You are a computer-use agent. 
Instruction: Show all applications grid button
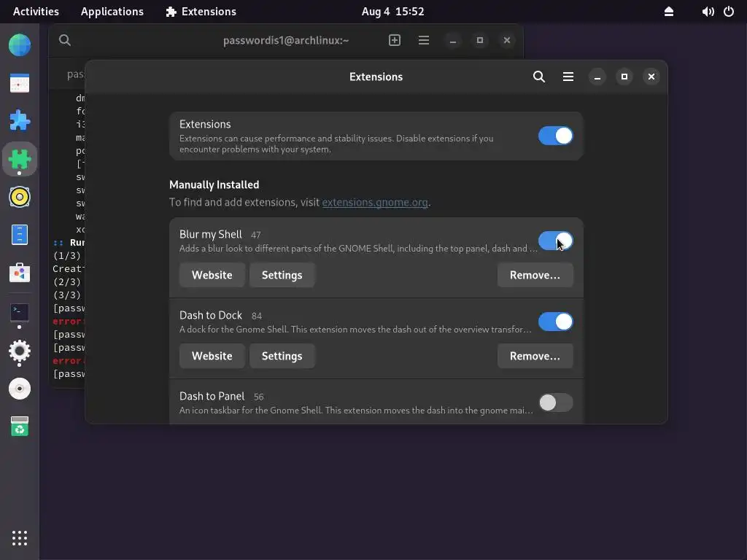click(x=20, y=538)
